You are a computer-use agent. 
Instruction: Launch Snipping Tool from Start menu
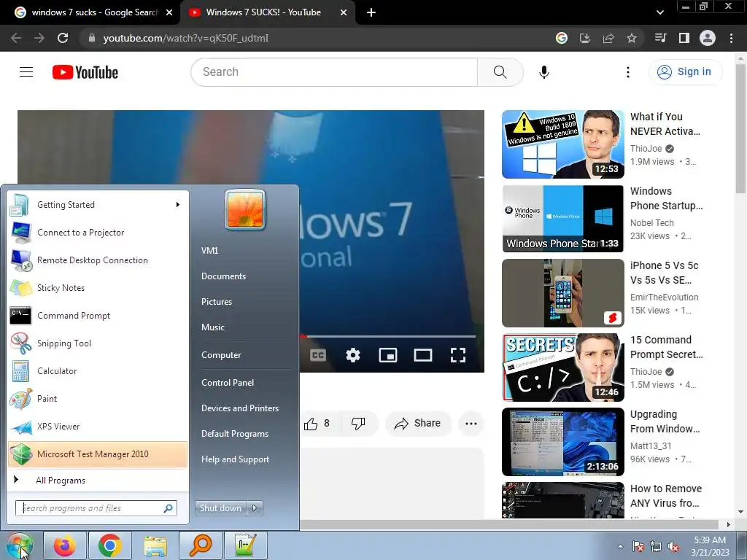tap(98, 343)
